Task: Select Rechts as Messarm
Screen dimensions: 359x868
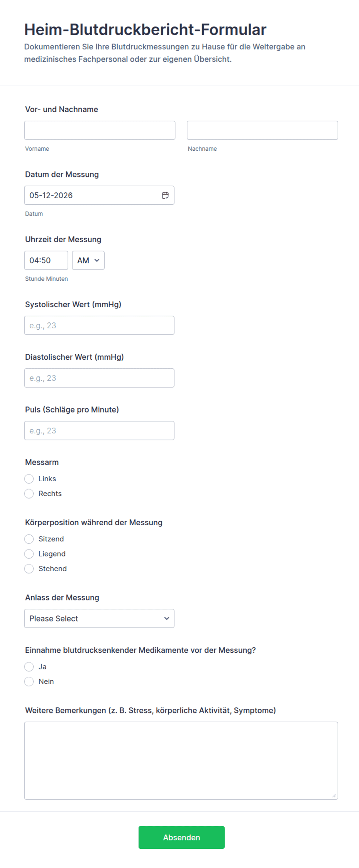Action: pos(29,494)
